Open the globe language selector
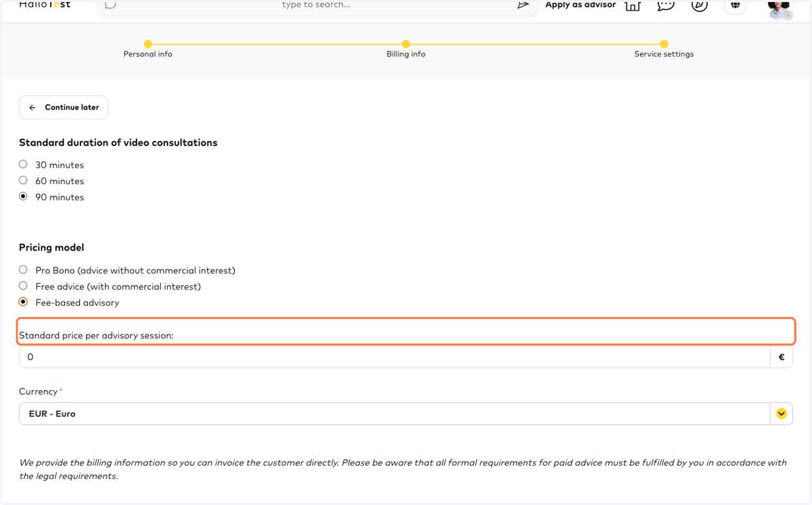This screenshot has height=505, width=812. coord(735,5)
